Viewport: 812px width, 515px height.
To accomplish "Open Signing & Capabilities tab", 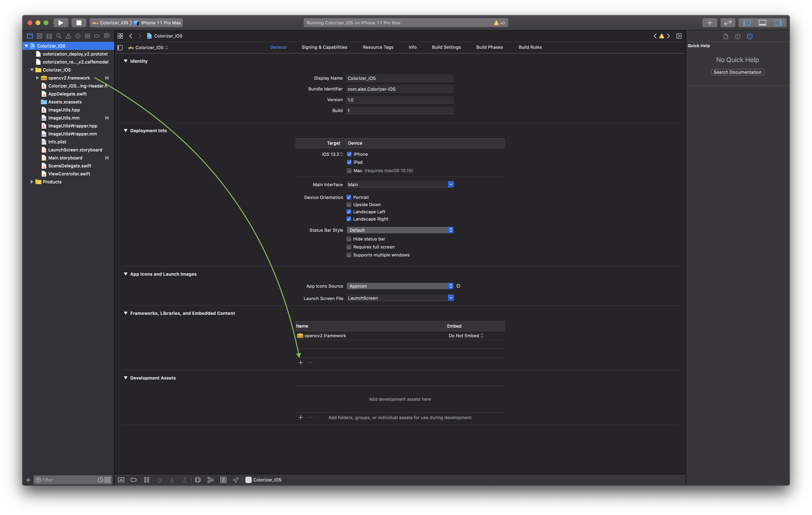I will point(324,47).
